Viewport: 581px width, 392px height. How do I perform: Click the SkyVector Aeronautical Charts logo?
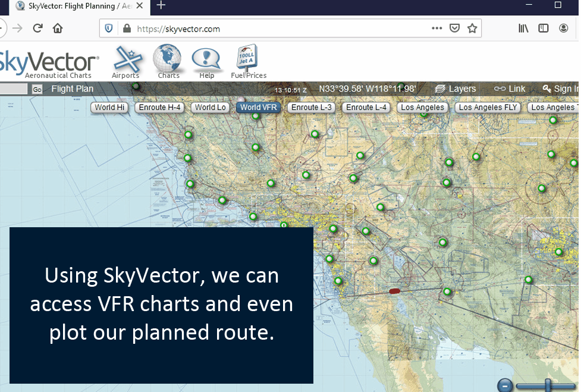(x=49, y=64)
